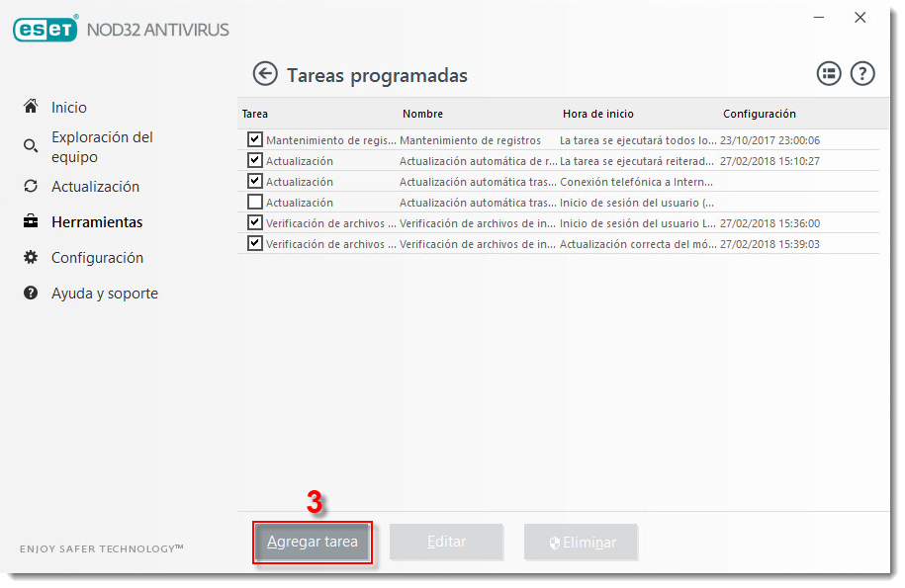The height and width of the screenshot is (588, 905).
Task: Toggle the first Actualización task checkbox
Action: (255, 161)
